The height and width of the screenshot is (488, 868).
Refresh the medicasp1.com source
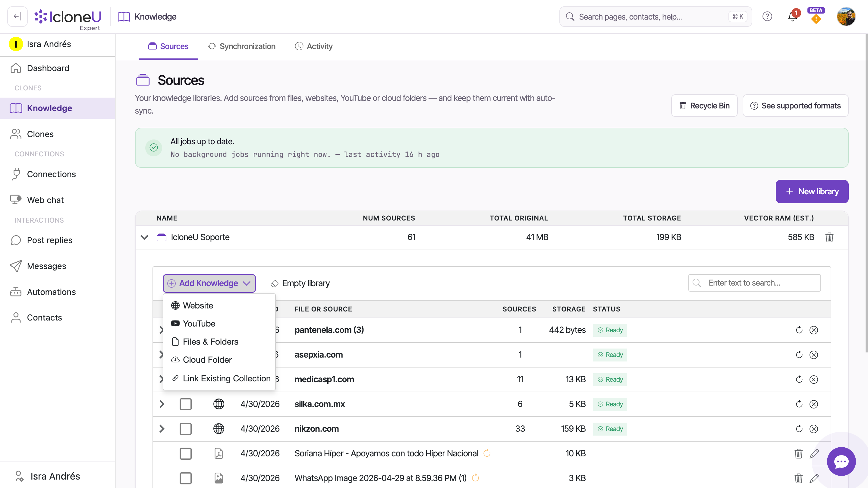tap(799, 380)
